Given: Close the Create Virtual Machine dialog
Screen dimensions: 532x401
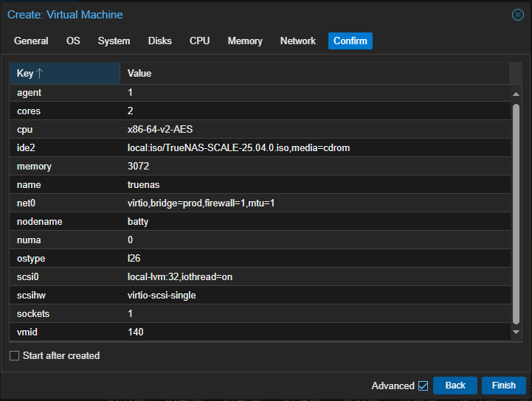Looking at the screenshot, I should coord(517,15).
